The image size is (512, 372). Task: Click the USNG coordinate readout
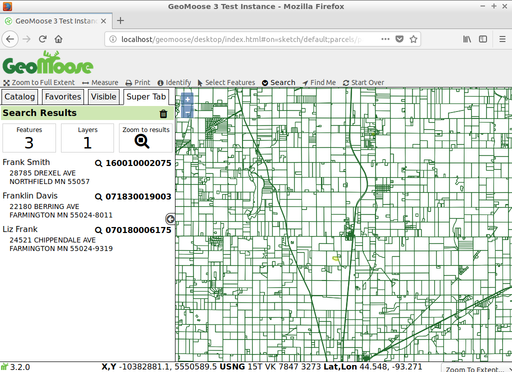pyautogui.click(x=270, y=367)
